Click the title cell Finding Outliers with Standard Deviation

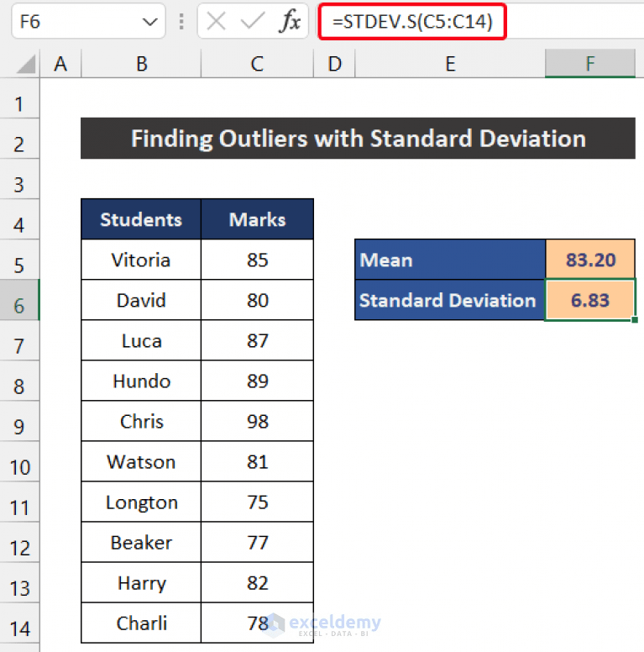coord(358,138)
